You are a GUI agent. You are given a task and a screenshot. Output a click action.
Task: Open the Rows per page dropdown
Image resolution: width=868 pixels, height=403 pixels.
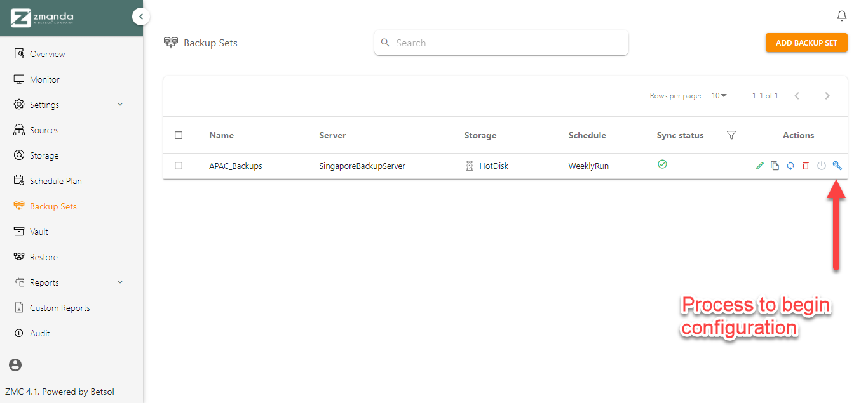719,96
